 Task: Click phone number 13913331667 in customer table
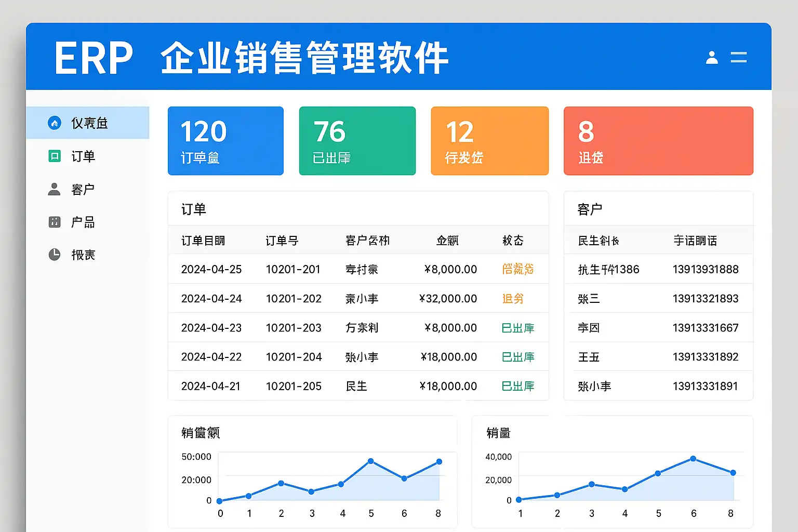tap(705, 328)
